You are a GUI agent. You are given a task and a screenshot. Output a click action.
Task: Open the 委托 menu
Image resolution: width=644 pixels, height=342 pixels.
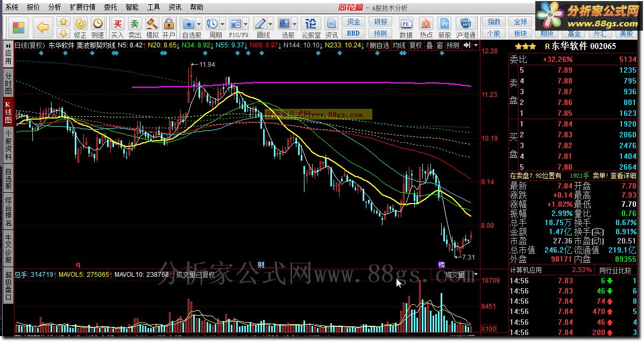click(110, 7)
